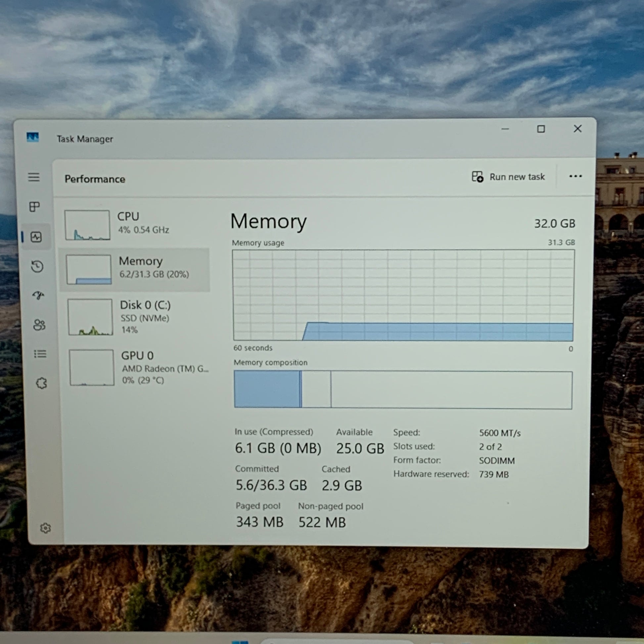
Task: Open the three-dots more options menu
Action: click(x=575, y=176)
